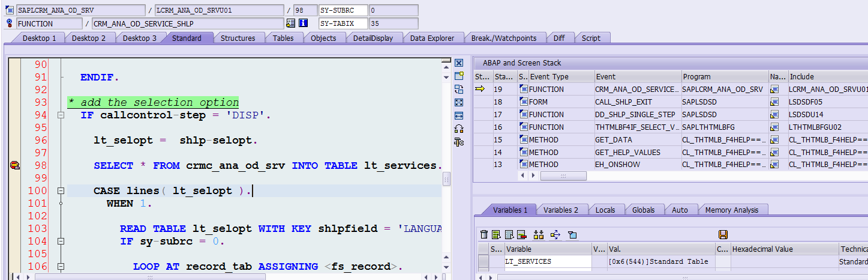Collapse the IF block at line 94

coord(61,115)
